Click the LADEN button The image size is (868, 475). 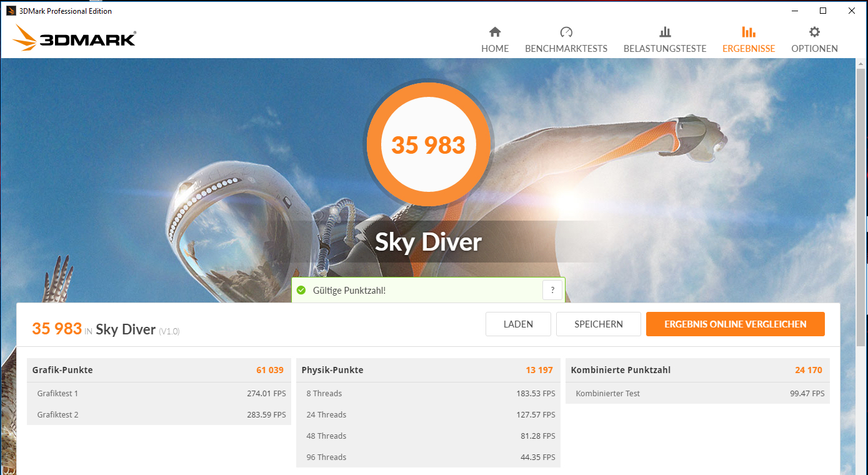(518, 324)
